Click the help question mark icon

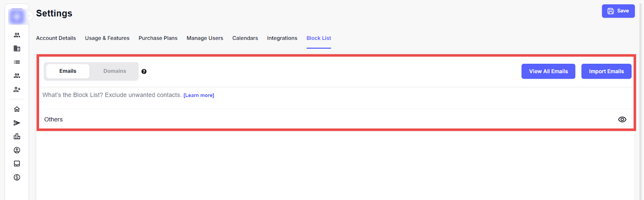(x=144, y=71)
